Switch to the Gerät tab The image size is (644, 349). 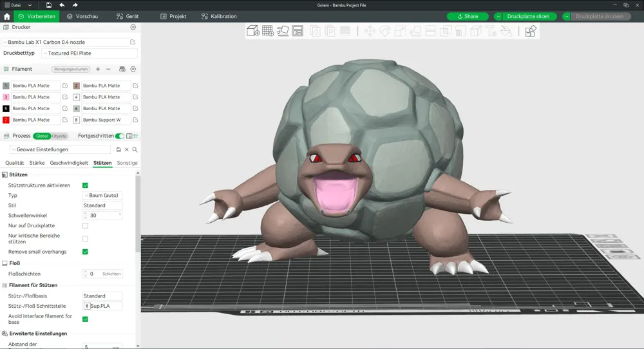coord(128,17)
